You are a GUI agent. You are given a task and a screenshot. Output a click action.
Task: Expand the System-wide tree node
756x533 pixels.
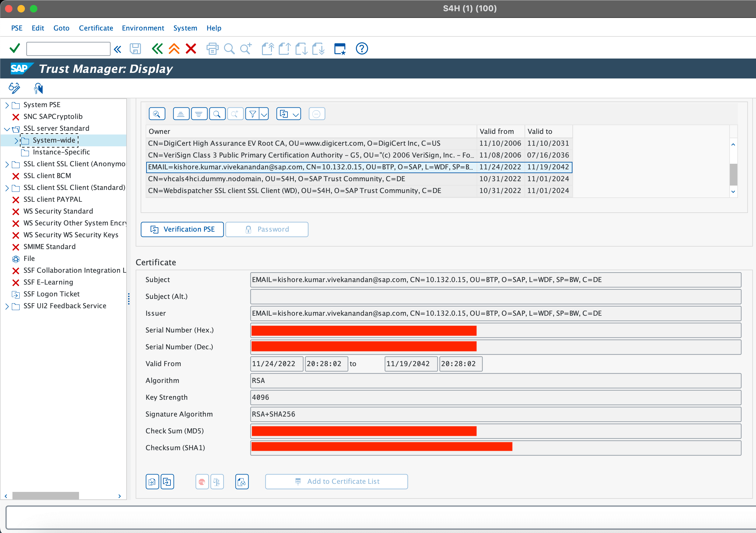pos(16,141)
